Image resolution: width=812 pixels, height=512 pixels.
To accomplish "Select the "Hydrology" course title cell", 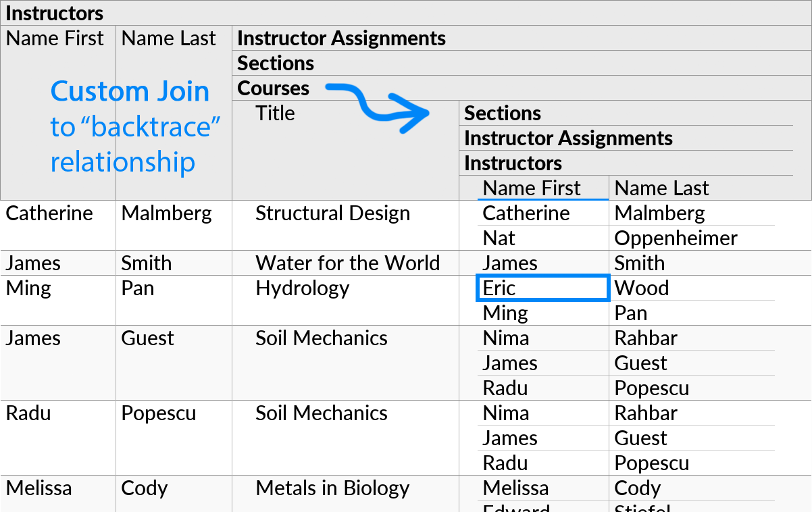I will click(303, 288).
